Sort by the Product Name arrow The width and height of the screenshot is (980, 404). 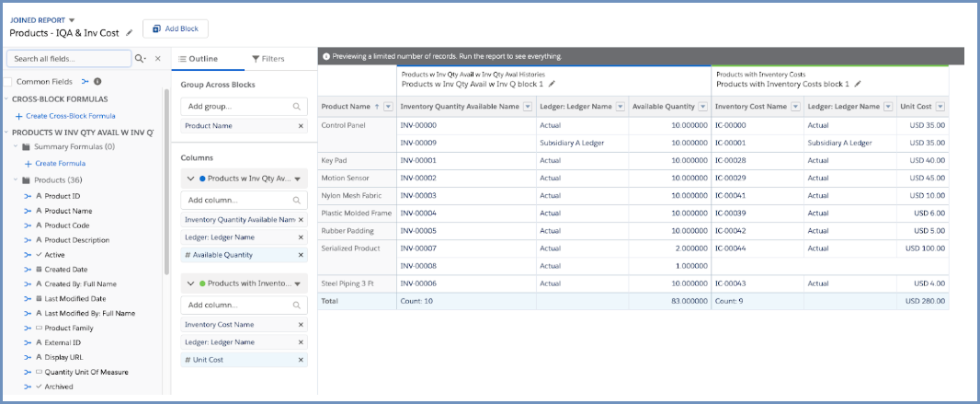(377, 107)
